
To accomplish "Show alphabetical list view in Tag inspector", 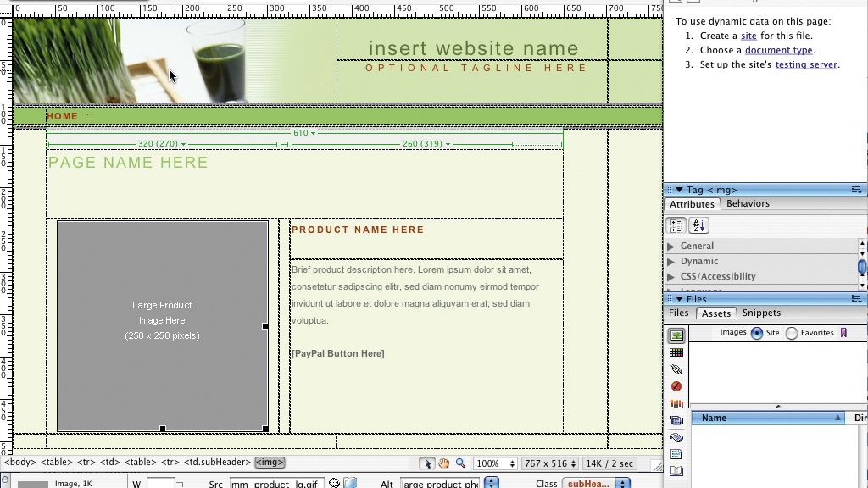I will pos(698,225).
